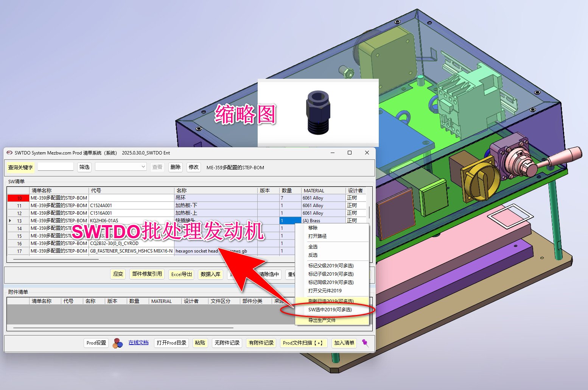Choose 标记父级2019(可多选) menu entry
The width and height of the screenshot is (588, 390).
[330, 266]
